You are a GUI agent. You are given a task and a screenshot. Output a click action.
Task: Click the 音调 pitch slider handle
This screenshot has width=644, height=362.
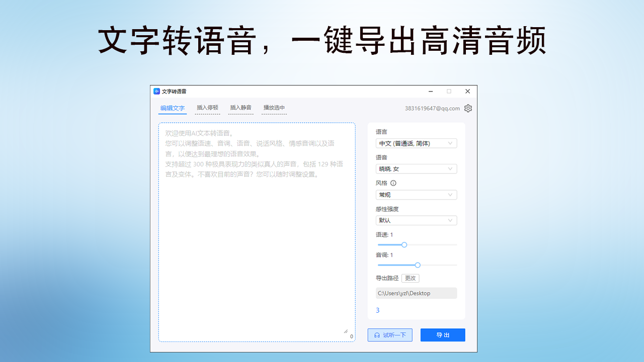pos(418,265)
